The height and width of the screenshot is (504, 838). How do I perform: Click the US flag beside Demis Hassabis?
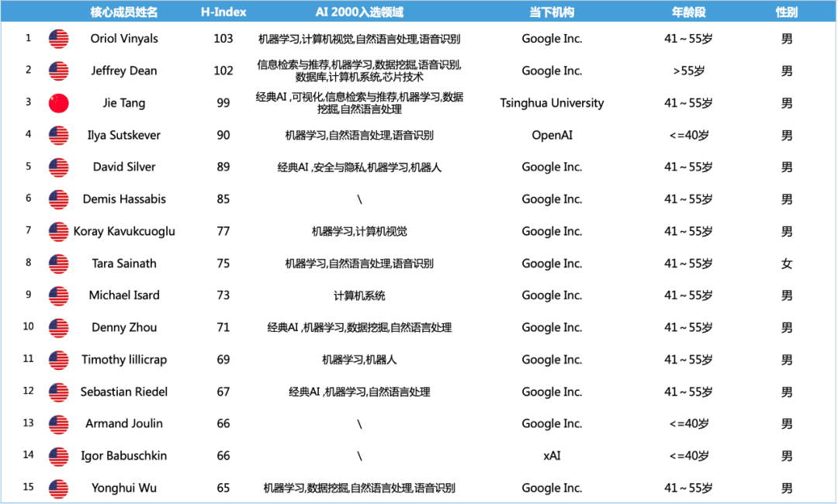(x=59, y=199)
